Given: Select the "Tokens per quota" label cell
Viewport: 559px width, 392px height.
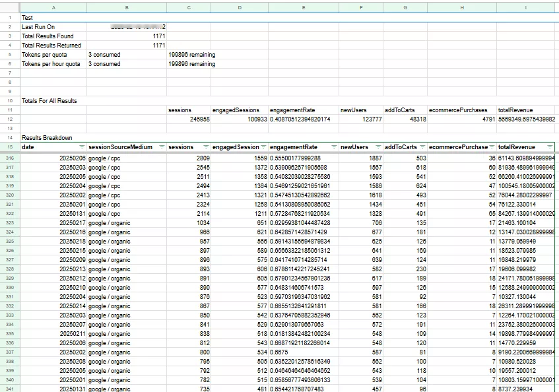Looking at the screenshot, I should click(x=53, y=55).
